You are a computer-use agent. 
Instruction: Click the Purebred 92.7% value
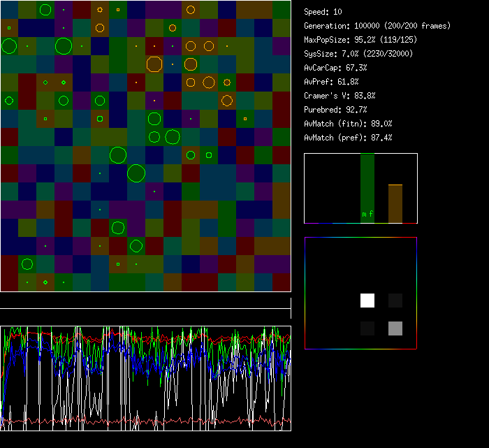point(335,110)
